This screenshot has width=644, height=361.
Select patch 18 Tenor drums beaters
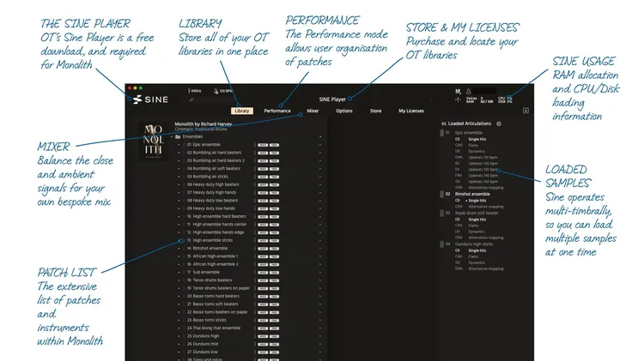point(210,280)
